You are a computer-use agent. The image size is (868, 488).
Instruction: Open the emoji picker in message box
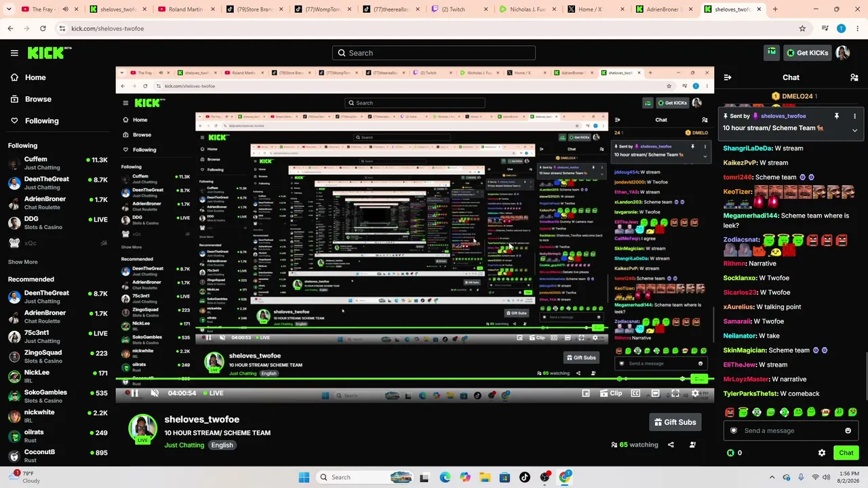click(848, 430)
